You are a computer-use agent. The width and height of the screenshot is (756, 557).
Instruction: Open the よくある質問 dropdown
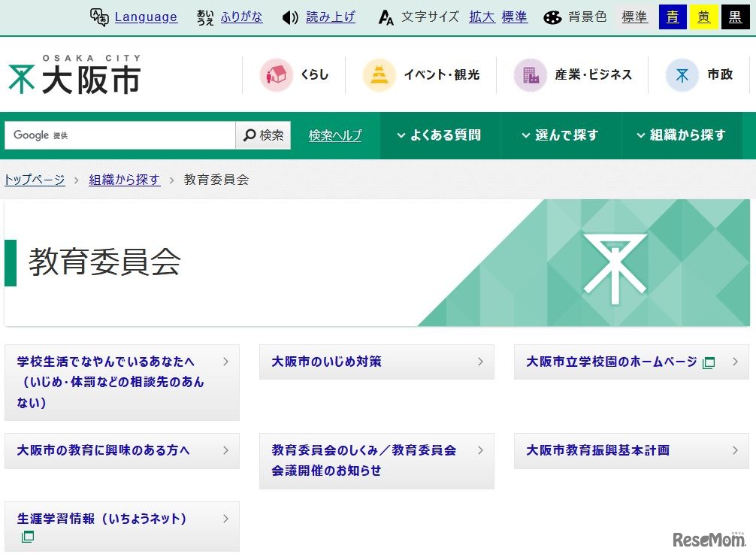coord(440,135)
